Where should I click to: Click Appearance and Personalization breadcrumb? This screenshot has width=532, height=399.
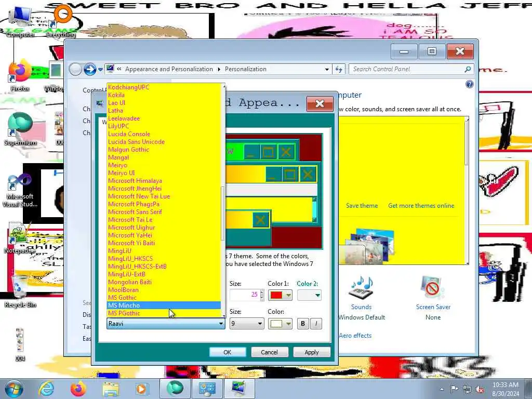point(169,69)
